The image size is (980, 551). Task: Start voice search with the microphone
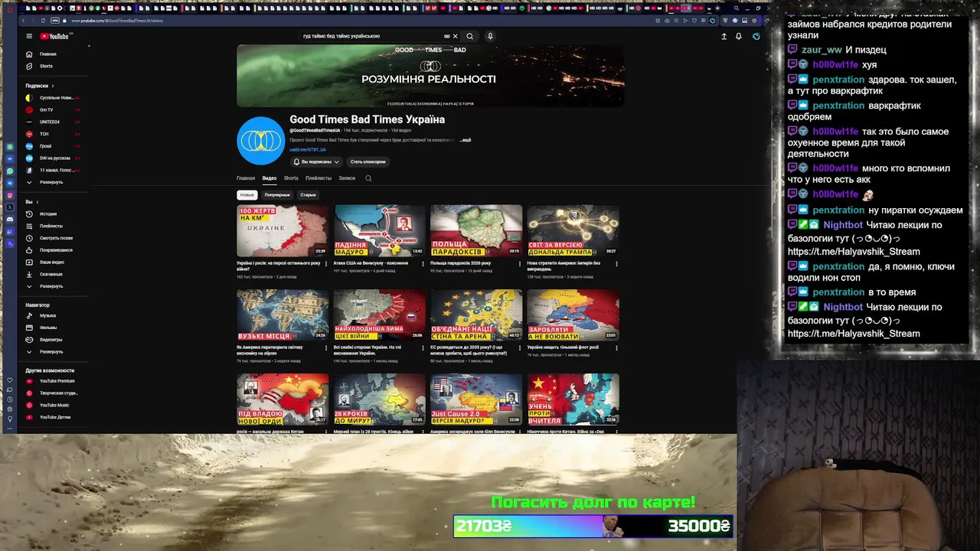tap(490, 36)
